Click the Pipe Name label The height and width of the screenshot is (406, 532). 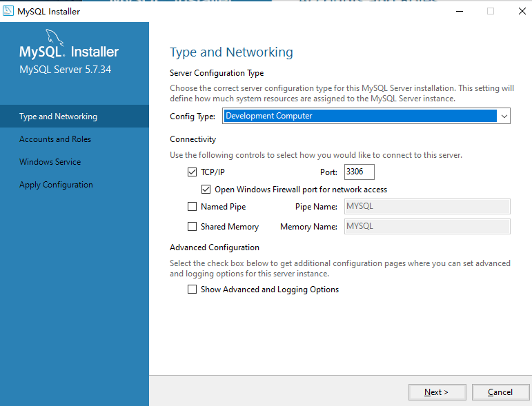point(316,207)
